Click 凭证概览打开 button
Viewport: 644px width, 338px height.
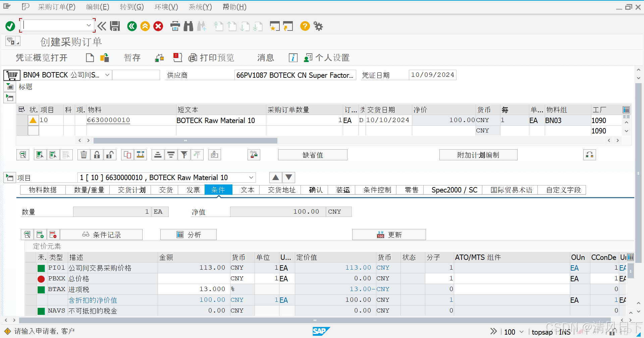pyautogui.click(x=42, y=58)
